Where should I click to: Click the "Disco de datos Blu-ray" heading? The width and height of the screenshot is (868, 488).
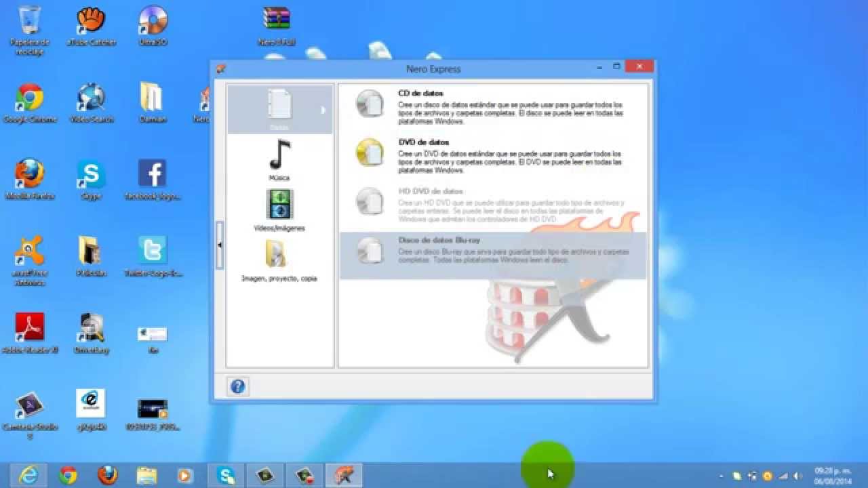[x=439, y=240]
